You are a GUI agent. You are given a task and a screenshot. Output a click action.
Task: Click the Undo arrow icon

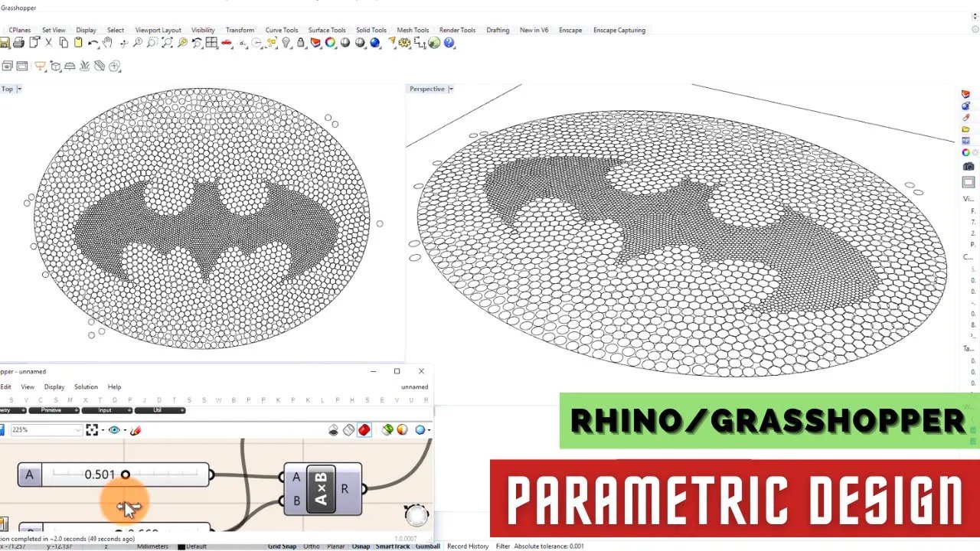point(93,43)
